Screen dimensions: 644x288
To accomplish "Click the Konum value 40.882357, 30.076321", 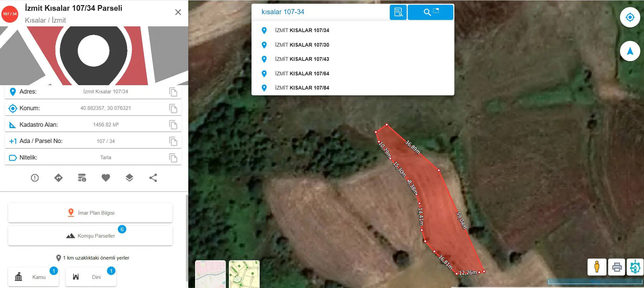I will [105, 108].
